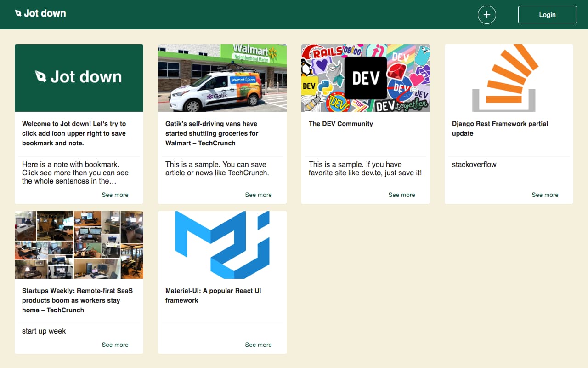Open the Material-UI blue logo thumbnail

click(222, 245)
